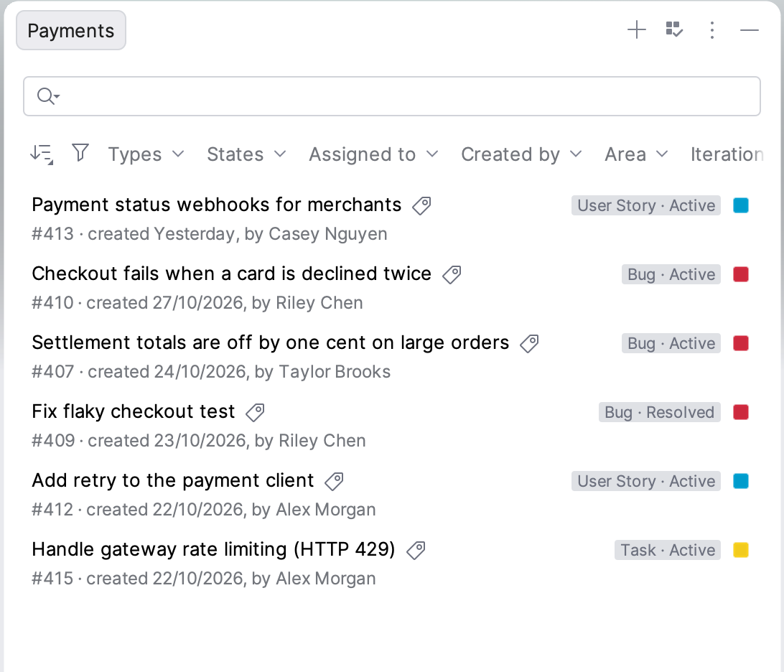The width and height of the screenshot is (784, 672).
Task: Open Add retry to the payment client item
Action: [173, 481]
